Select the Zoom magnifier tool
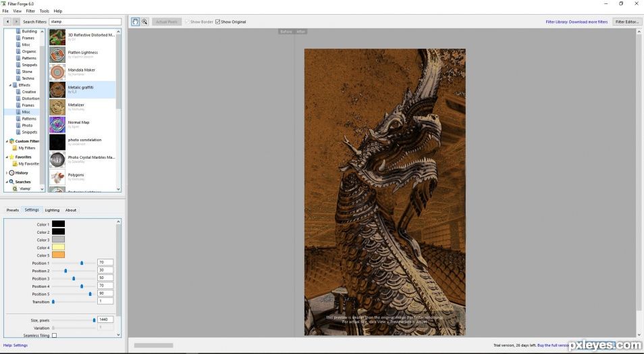 [144, 22]
